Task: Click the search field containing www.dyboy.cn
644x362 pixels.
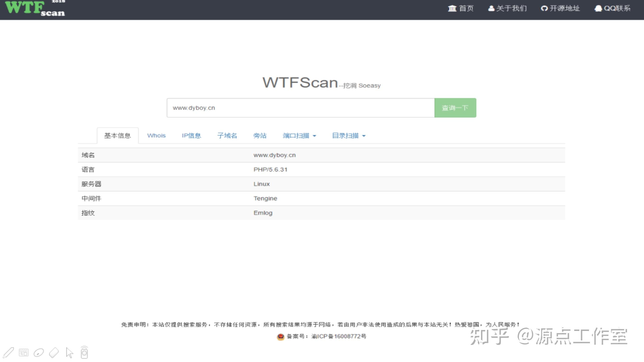Action: [x=300, y=108]
